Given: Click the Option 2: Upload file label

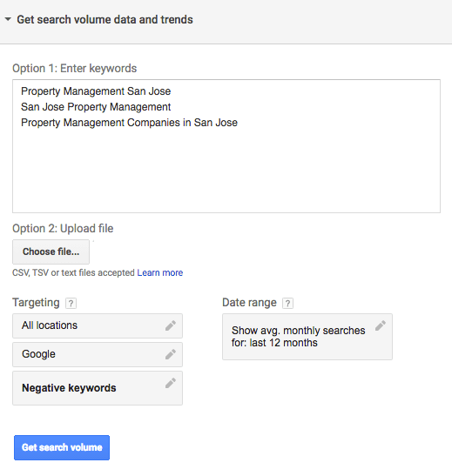Looking at the screenshot, I should [63, 228].
